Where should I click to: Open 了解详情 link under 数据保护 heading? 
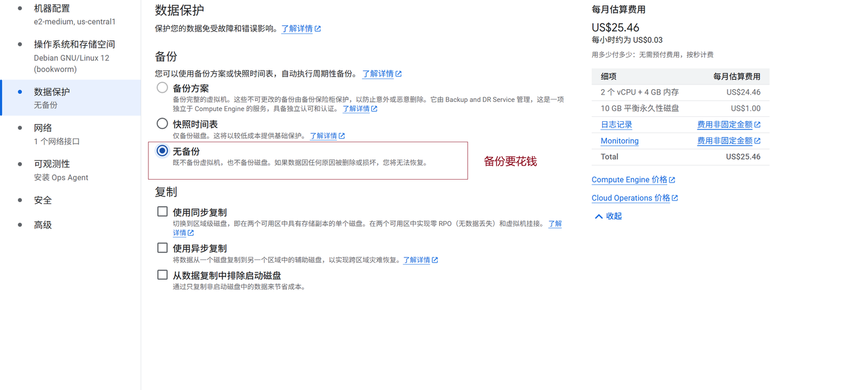pyautogui.click(x=297, y=28)
